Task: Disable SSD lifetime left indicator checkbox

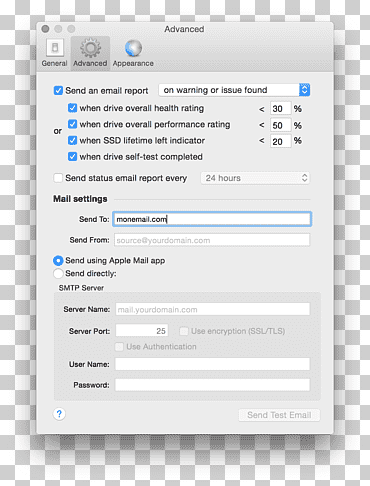Action: 72,140
